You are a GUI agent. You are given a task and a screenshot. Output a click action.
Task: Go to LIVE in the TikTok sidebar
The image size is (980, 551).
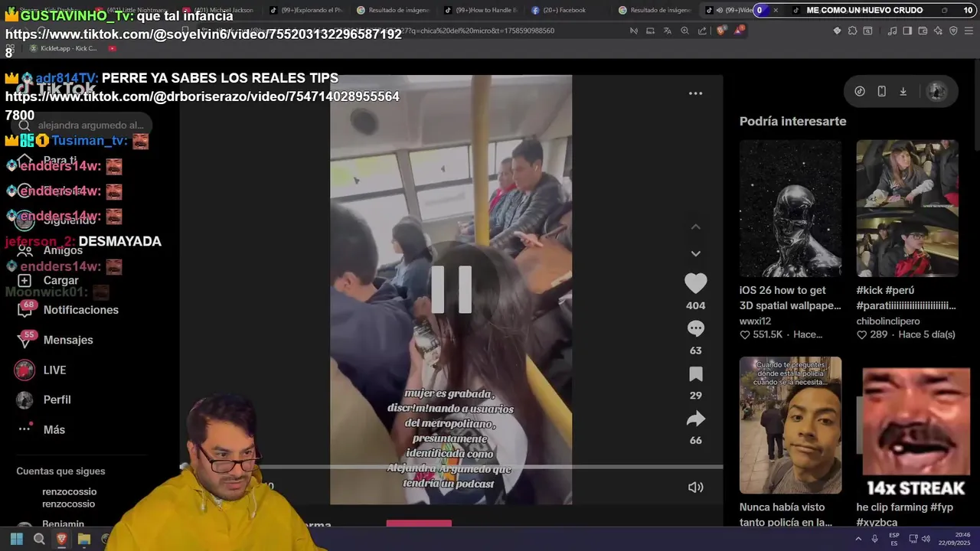(x=41, y=370)
